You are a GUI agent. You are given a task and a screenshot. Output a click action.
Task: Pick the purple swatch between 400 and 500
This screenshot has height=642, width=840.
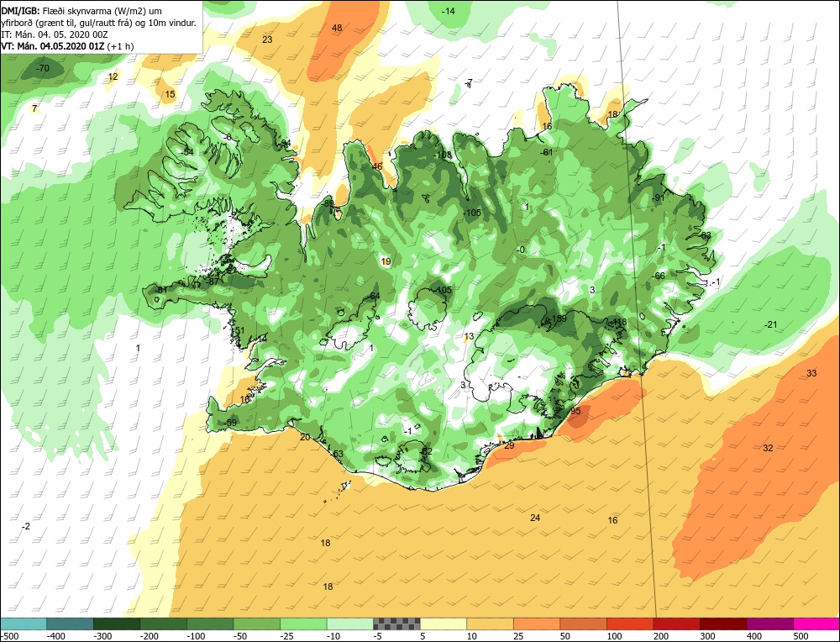click(x=769, y=624)
